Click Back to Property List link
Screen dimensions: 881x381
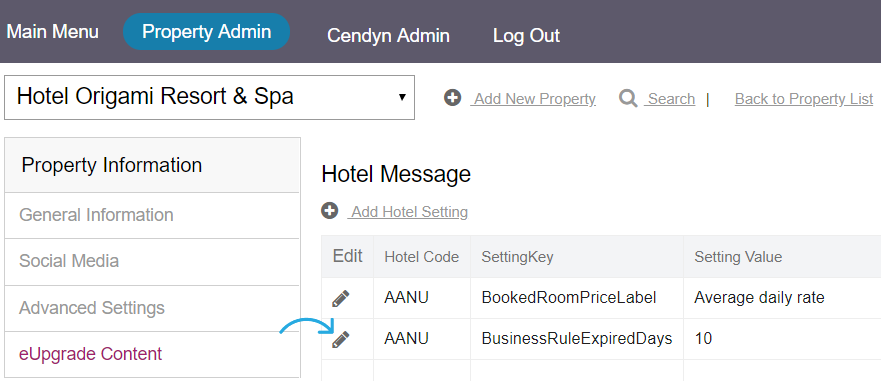(804, 99)
